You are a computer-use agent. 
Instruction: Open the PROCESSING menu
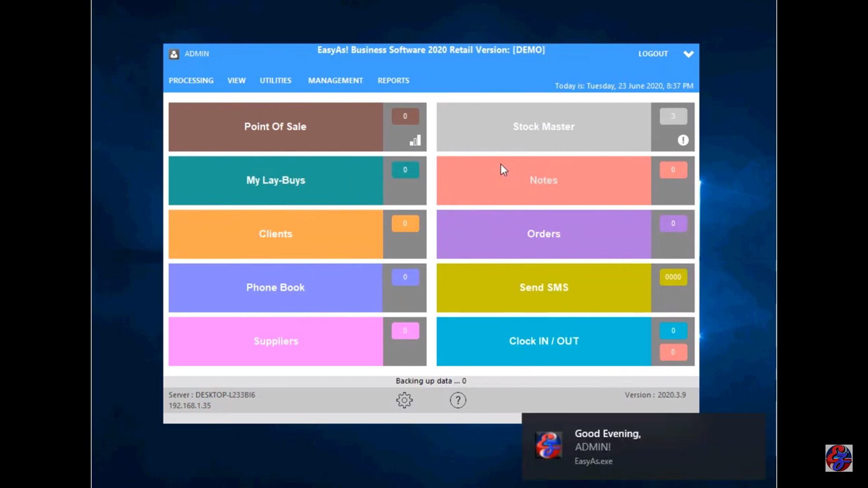coord(191,80)
